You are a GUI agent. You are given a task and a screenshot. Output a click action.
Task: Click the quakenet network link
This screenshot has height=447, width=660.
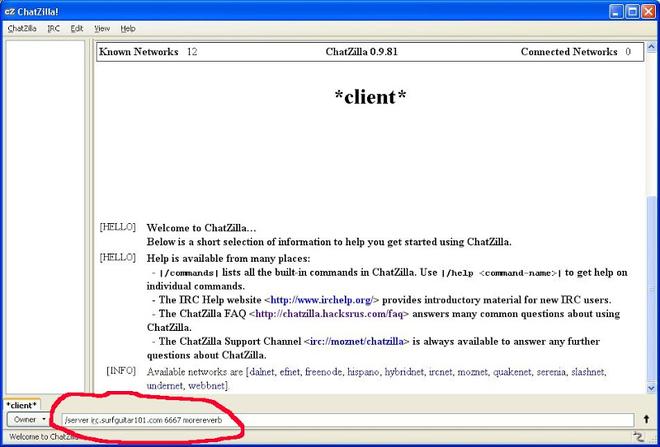pos(511,372)
